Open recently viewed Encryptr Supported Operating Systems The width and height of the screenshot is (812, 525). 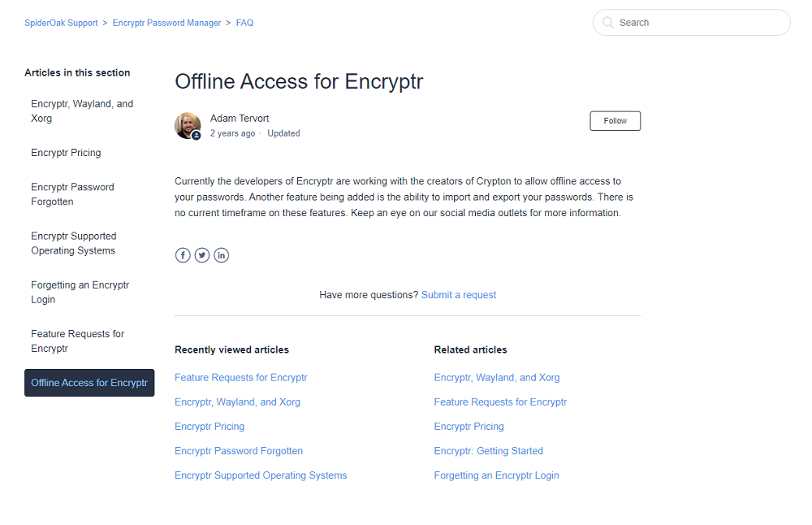(261, 475)
